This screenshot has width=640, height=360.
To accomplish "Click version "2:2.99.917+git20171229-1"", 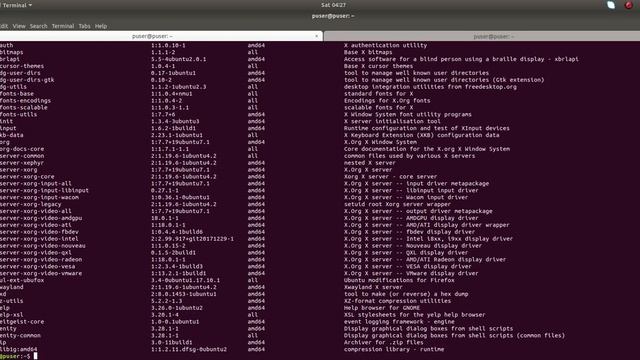I will pos(193,239).
